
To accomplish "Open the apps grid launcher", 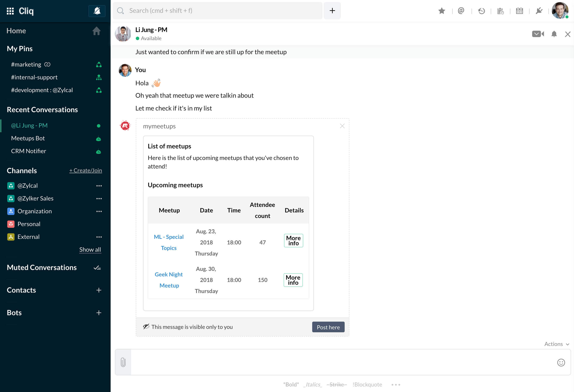I will click(x=10, y=11).
